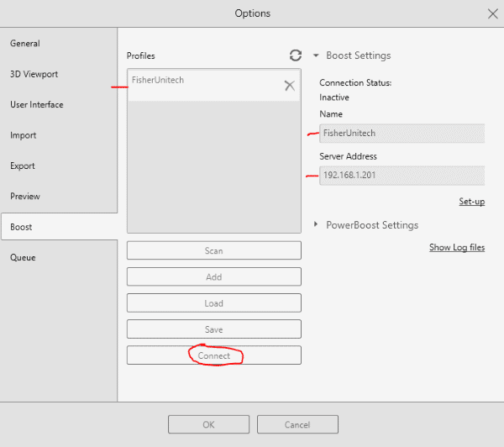Open the Set-up link

(471, 202)
